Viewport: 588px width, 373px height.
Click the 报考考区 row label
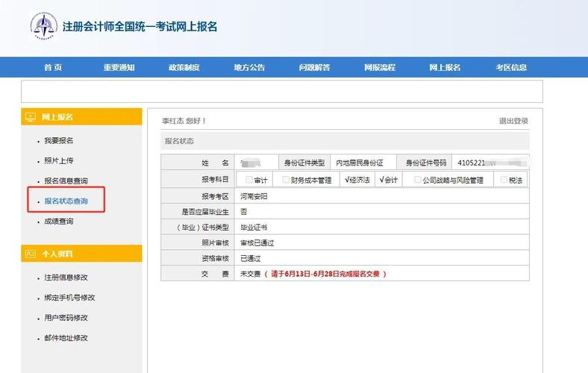[x=215, y=196]
